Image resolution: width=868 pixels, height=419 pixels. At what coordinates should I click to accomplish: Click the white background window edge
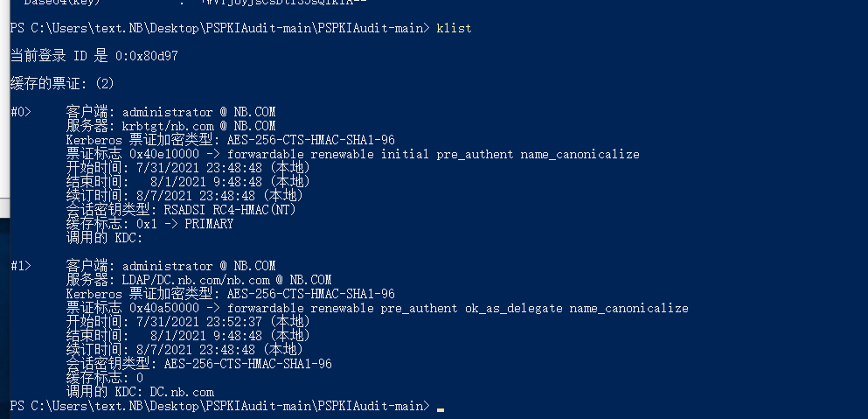(3, 100)
